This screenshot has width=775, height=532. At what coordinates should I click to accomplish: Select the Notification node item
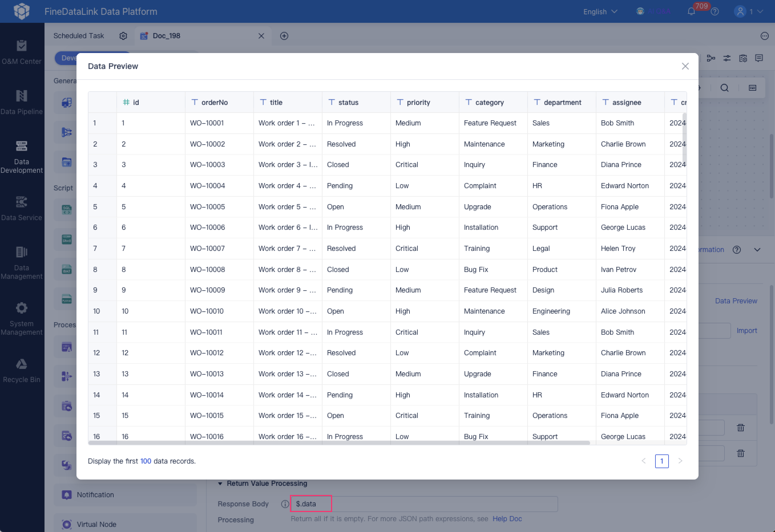[125, 495]
